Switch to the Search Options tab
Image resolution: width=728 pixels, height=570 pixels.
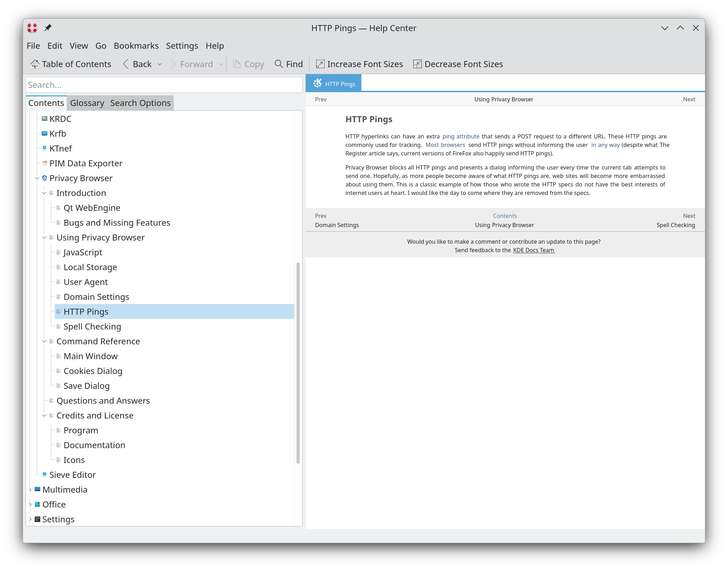(140, 103)
